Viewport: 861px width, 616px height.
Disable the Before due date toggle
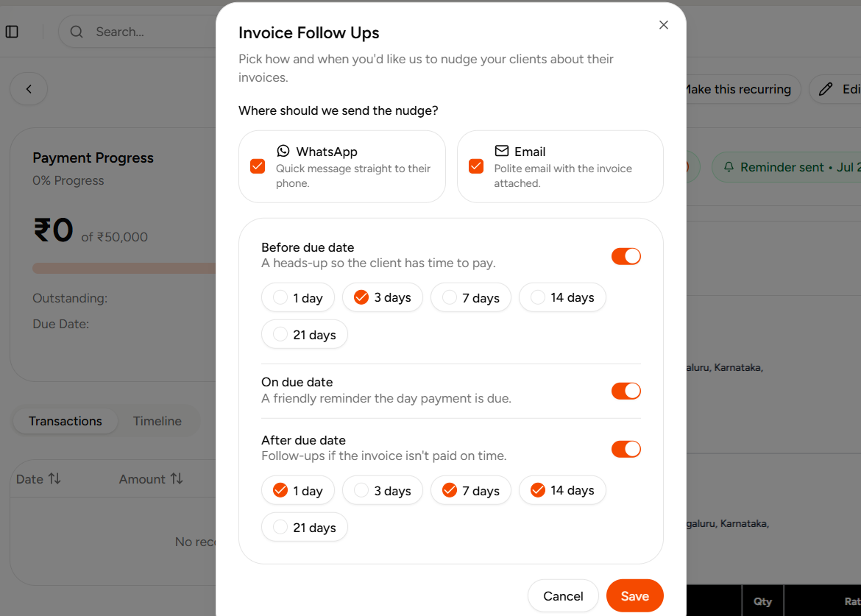[x=626, y=256]
